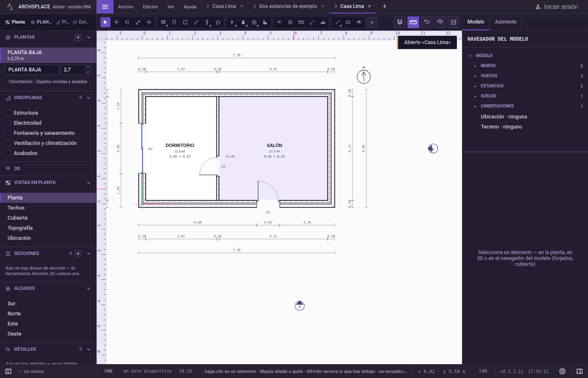Collapse the DISCIPLINAS section chevron
Viewport: 588px width, 378px height.
tap(89, 98)
